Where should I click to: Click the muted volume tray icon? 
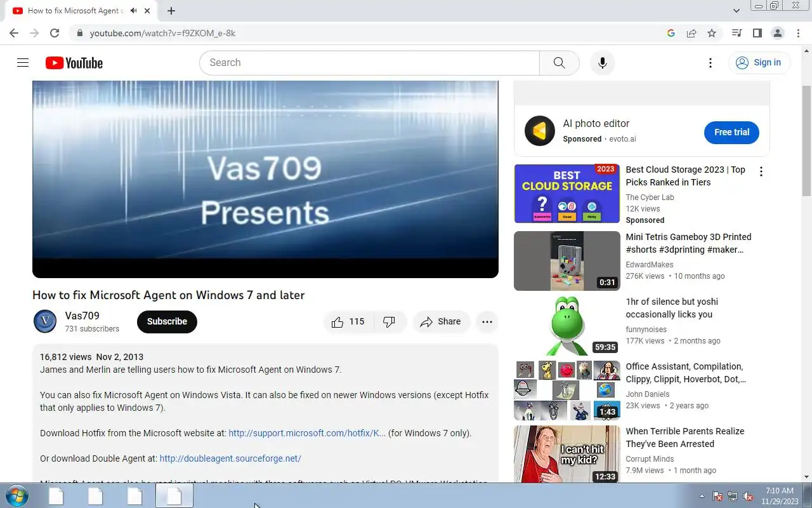click(x=748, y=496)
